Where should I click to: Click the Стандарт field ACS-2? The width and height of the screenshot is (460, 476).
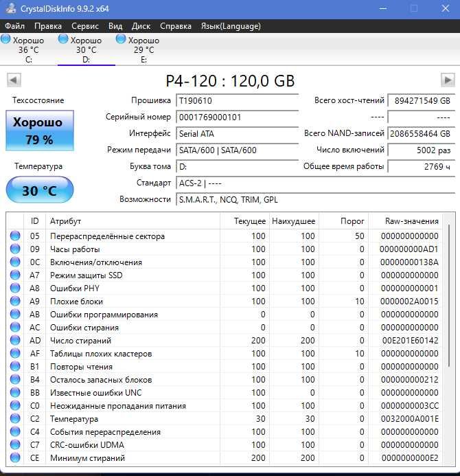tap(315, 183)
